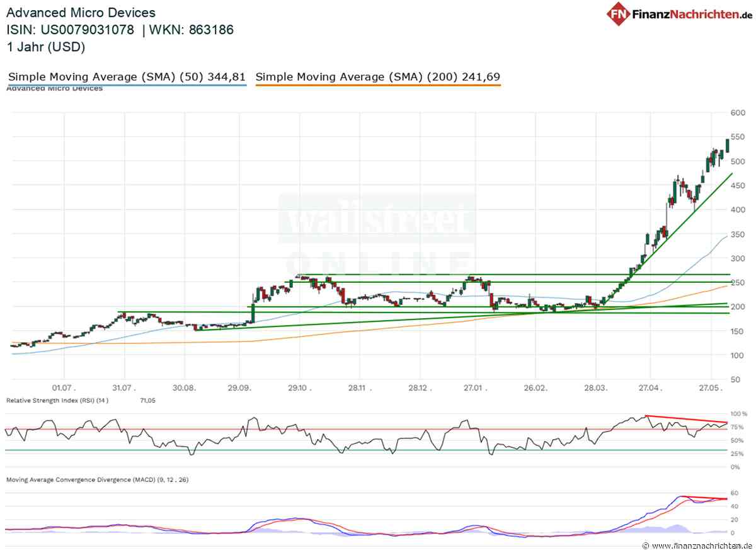Click the 550 price axis value
Image resolution: width=756 pixels, height=555 pixels.
coord(738,137)
